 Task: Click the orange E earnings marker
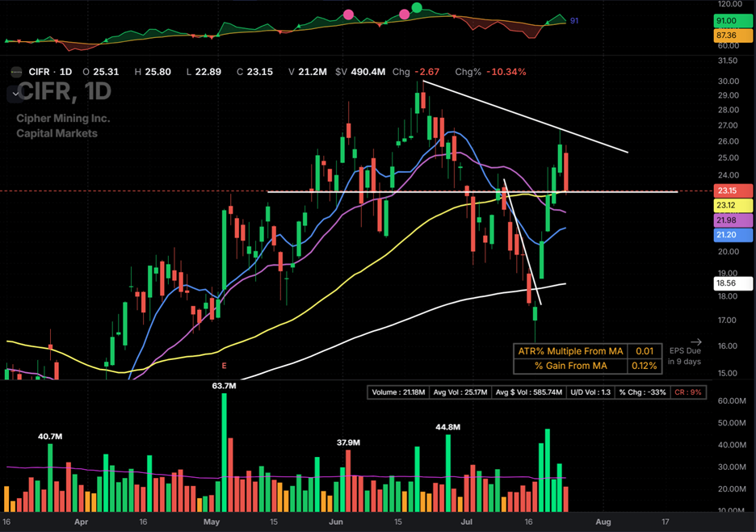coord(224,366)
